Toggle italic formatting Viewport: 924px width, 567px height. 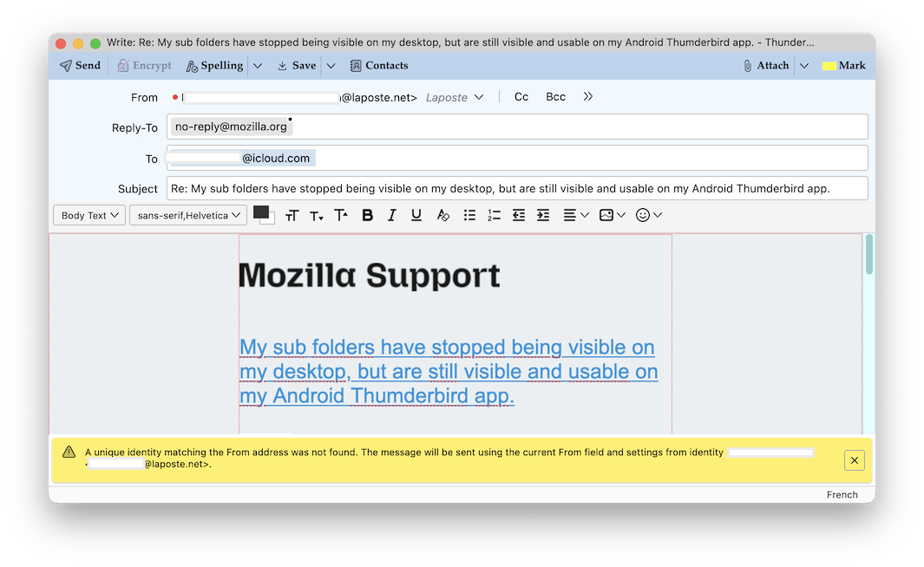point(391,216)
